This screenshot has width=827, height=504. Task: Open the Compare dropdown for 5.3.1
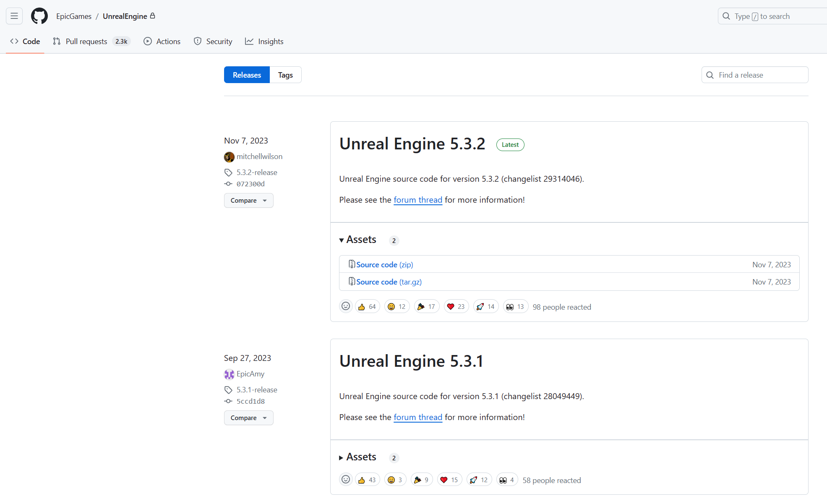249,418
